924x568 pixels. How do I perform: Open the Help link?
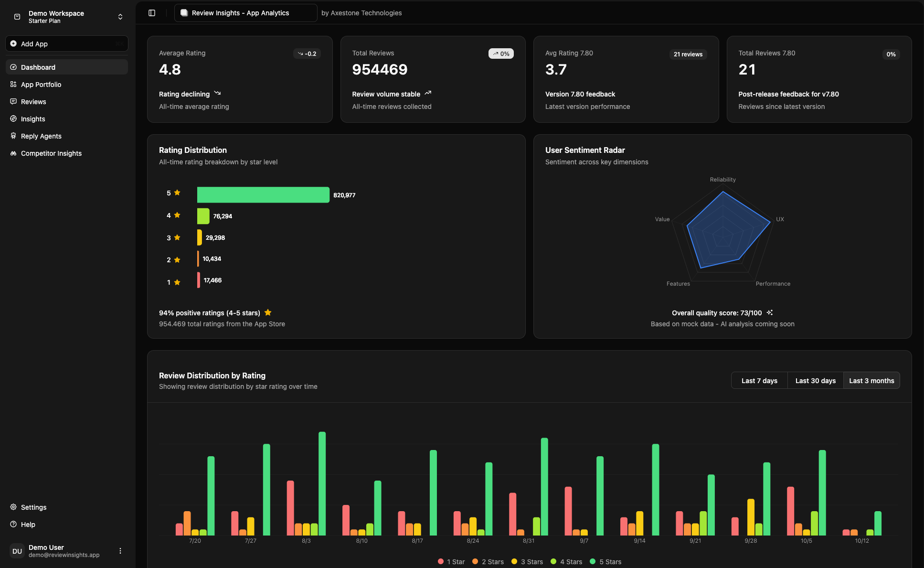point(28,524)
